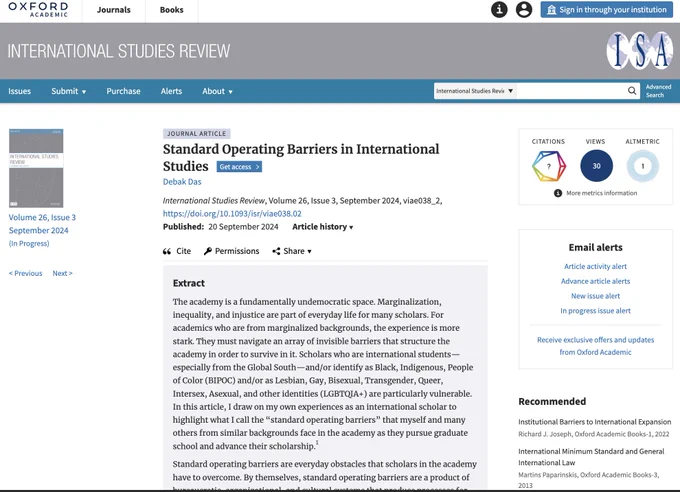Open the DOI link for the article
680x492 pixels.
click(x=232, y=213)
